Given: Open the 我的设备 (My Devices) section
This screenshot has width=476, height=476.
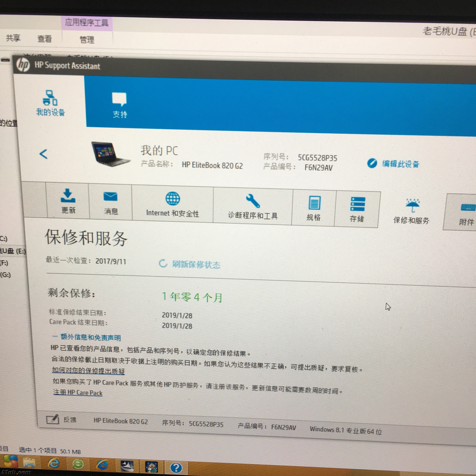Looking at the screenshot, I should click(x=51, y=103).
